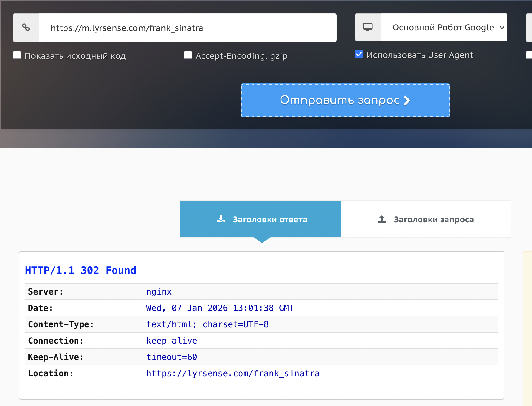Switch to the Заголовки запроса tab

[x=426, y=219]
